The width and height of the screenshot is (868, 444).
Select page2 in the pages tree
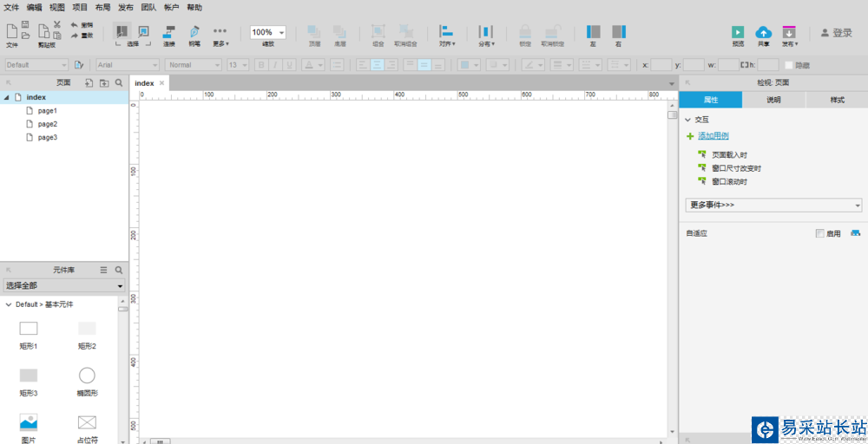(x=48, y=124)
